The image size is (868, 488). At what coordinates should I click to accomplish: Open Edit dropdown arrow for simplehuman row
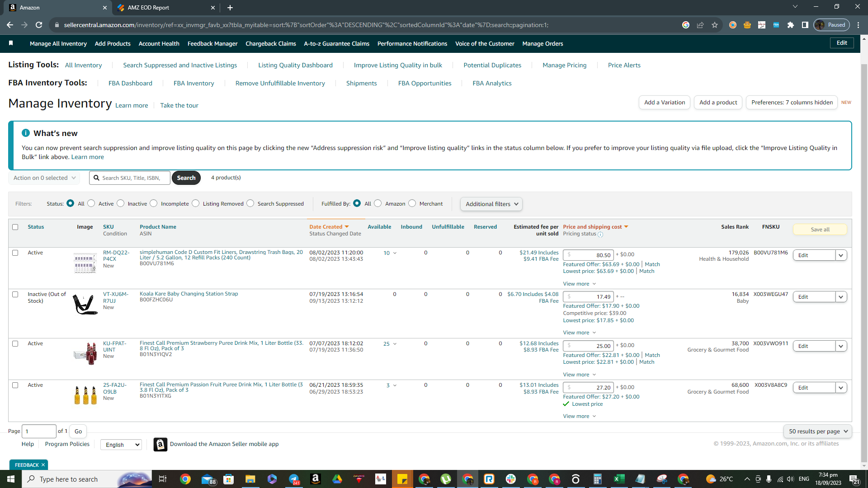[841, 255]
